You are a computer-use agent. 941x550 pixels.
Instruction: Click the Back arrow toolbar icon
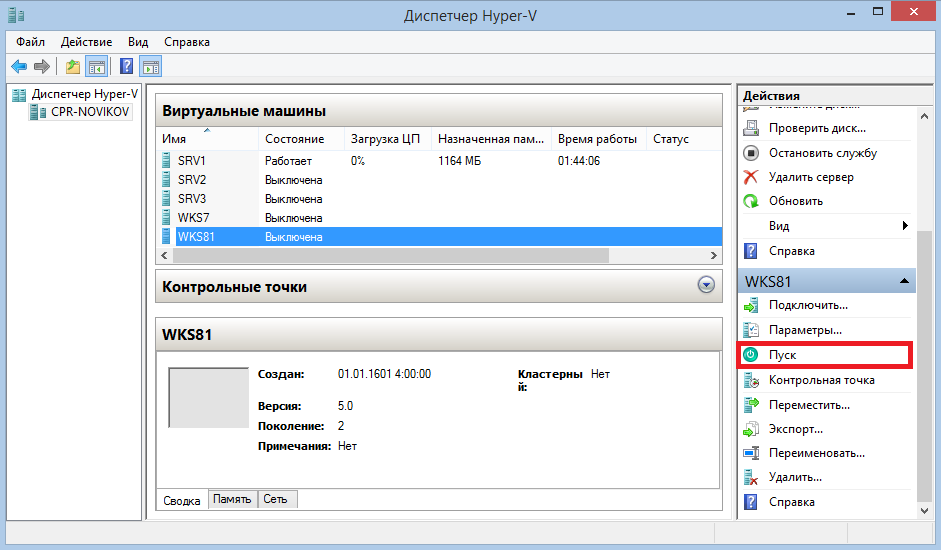tap(19, 67)
